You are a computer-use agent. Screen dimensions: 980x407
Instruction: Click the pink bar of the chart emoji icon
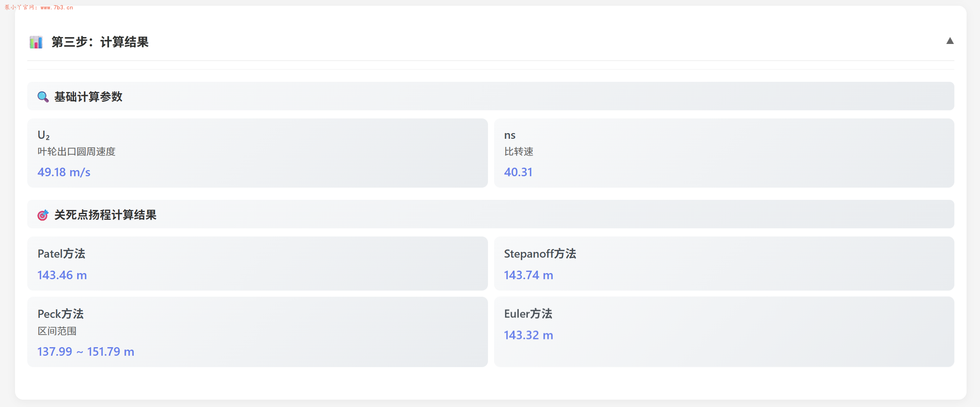[36, 45]
